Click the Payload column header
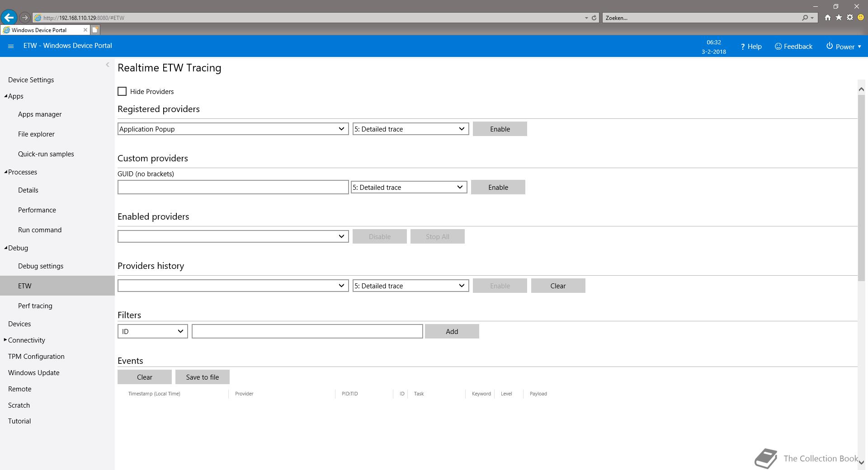 (x=538, y=394)
